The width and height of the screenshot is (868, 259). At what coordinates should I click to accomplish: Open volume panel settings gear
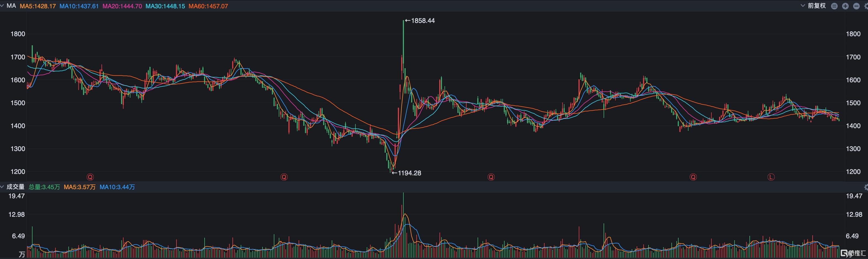pyautogui.click(x=866, y=187)
